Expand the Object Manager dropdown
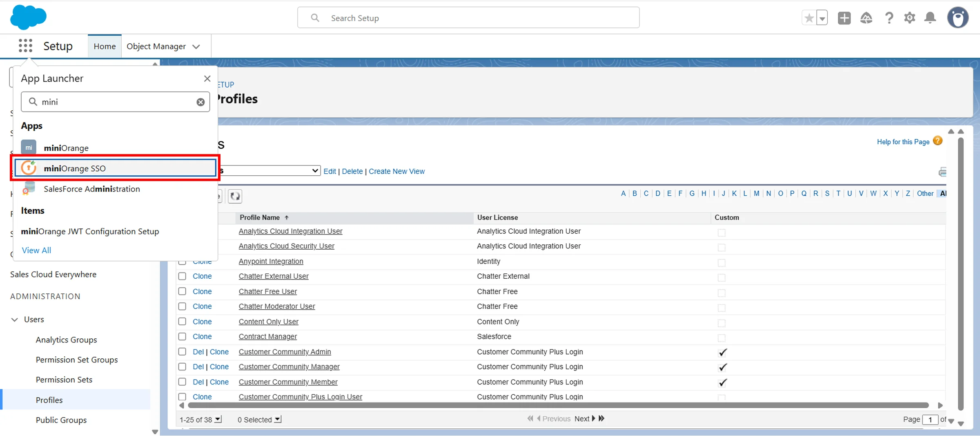The image size is (980, 436). click(x=196, y=46)
